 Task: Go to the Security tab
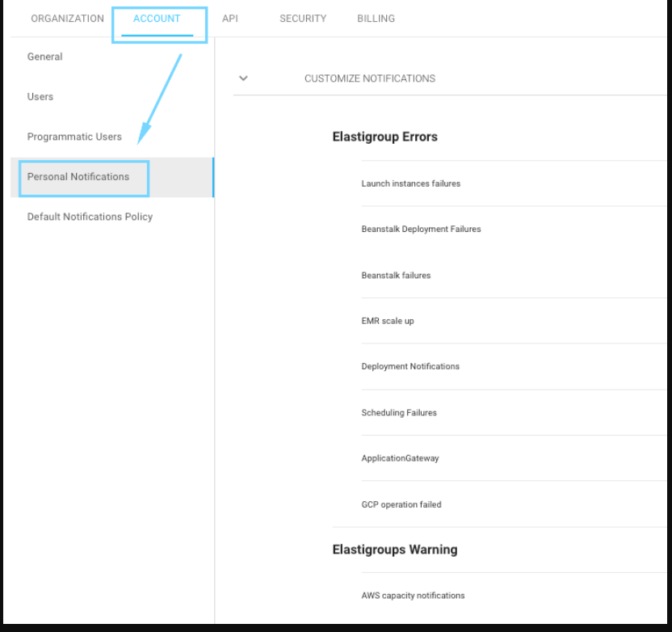303,19
